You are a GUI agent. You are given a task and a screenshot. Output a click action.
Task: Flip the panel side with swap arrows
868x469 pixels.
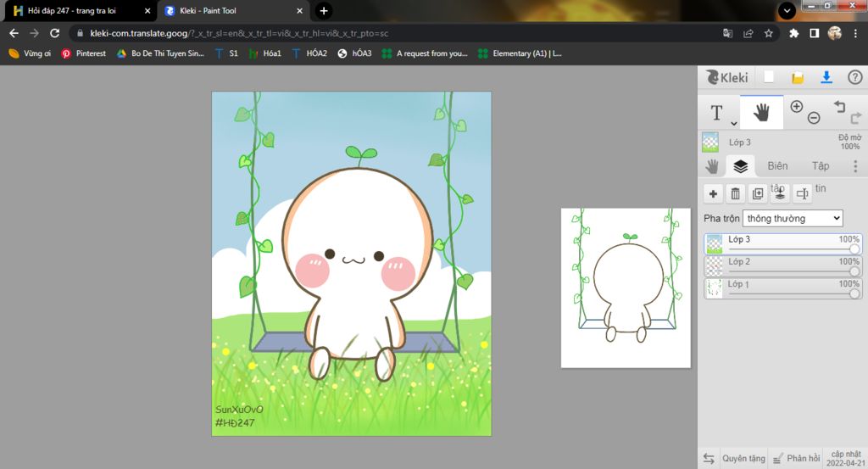(709, 459)
